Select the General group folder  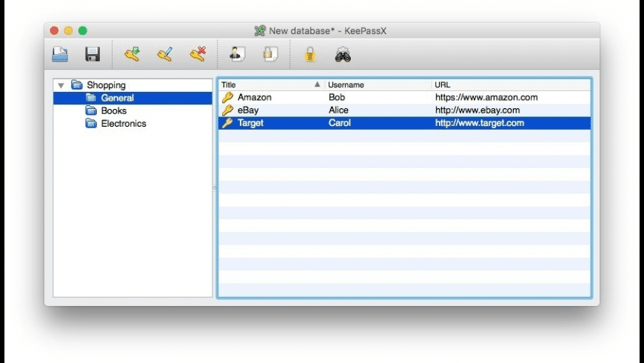tap(117, 98)
